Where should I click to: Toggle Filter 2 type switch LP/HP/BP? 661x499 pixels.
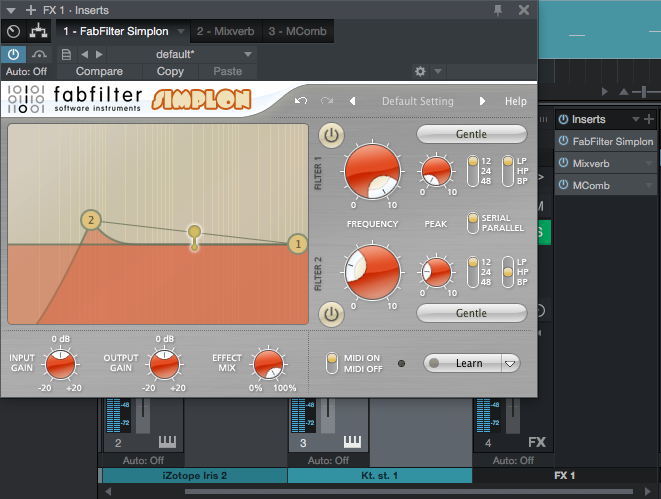tap(508, 272)
